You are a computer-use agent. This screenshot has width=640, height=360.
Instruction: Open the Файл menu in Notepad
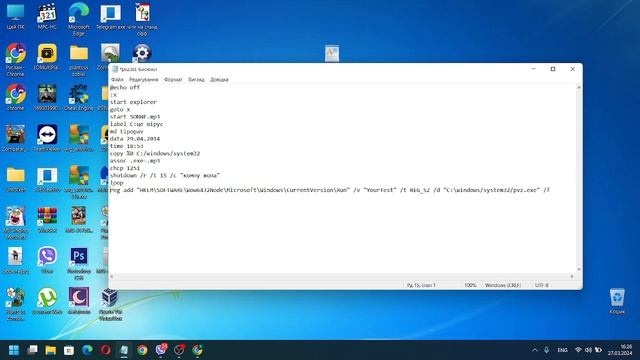(117, 80)
